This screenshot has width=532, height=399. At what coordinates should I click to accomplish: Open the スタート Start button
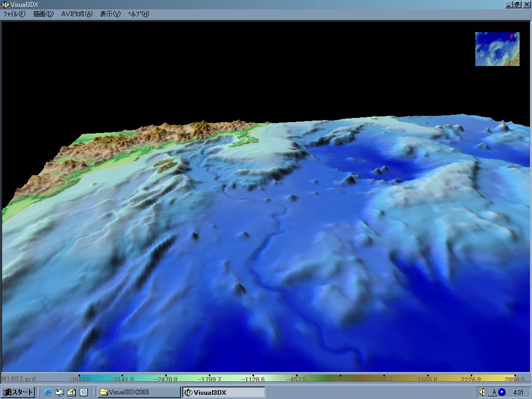[18, 392]
